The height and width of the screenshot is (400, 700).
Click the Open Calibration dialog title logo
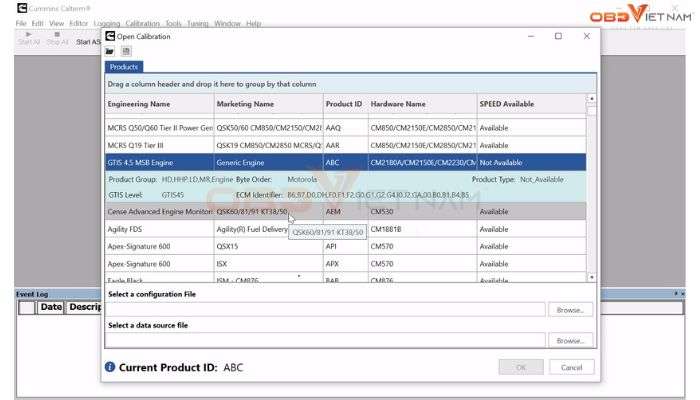[x=110, y=36]
